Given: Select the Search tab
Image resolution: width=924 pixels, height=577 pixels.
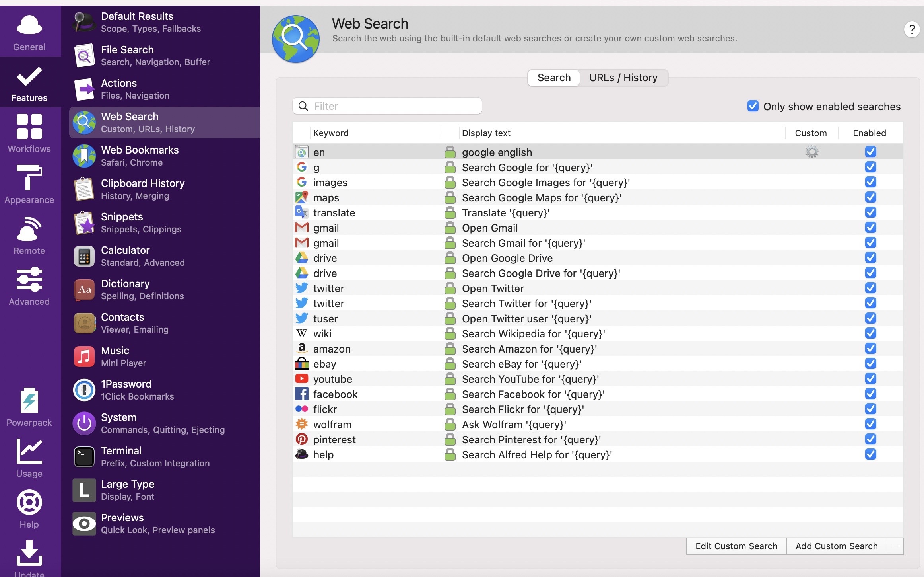Looking at the screenshot, I should pos(553,78).
